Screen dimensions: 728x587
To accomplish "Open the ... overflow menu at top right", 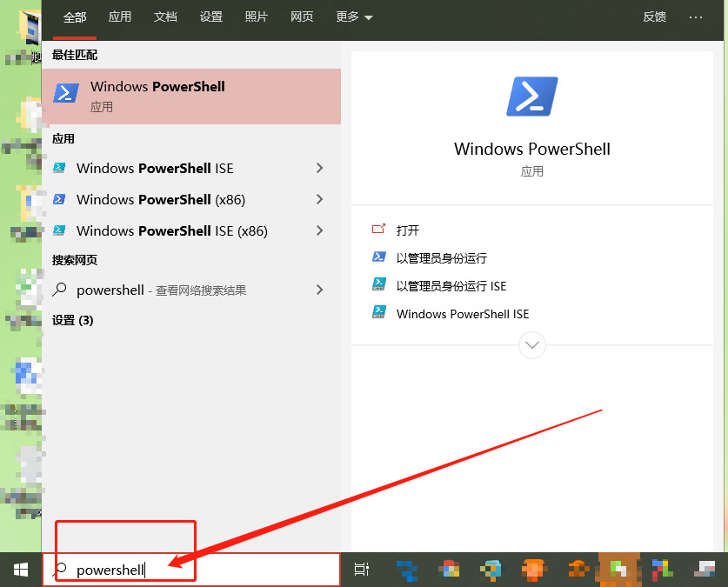I will (x=696, y=16).
